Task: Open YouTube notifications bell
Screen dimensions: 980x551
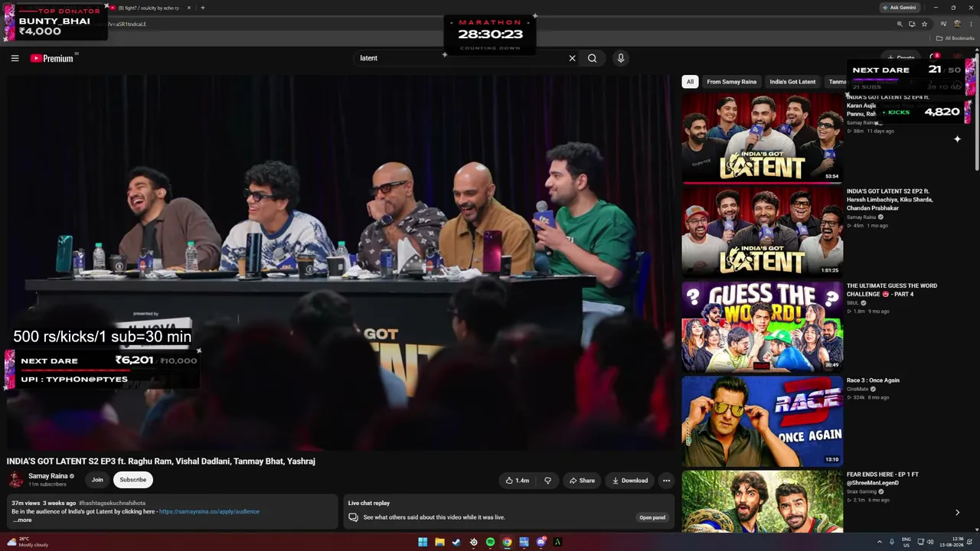Action: (934, 57)
